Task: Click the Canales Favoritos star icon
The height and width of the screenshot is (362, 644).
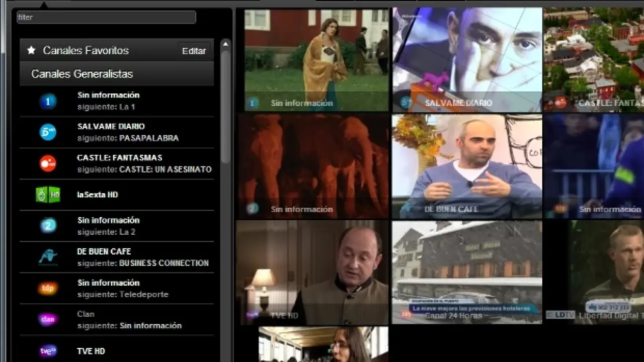Action: (x=31, y=50)
